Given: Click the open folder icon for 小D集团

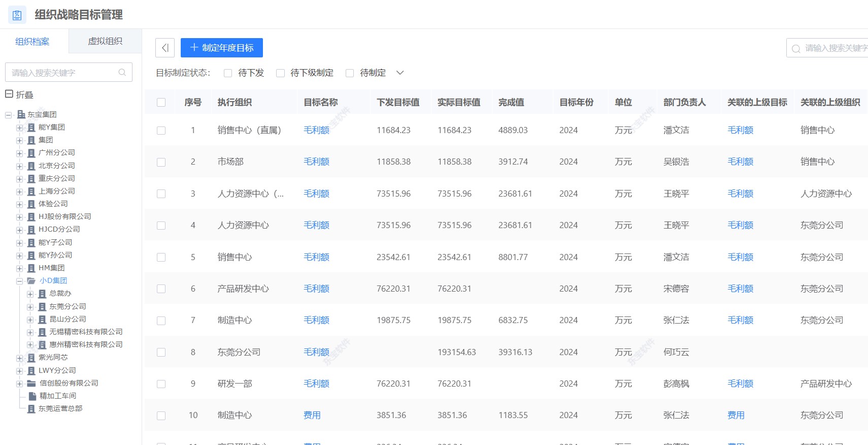Looking at the screenshot, I should pyautogui.click(x=31, y=280).
